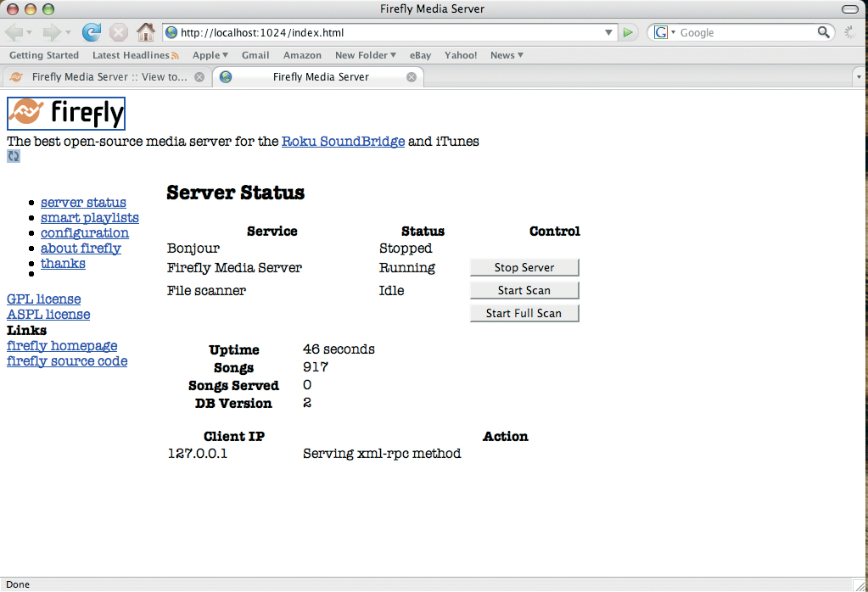Open the Yahoo! bookmark
Screen dimensions: 868x592
(461, 55)
